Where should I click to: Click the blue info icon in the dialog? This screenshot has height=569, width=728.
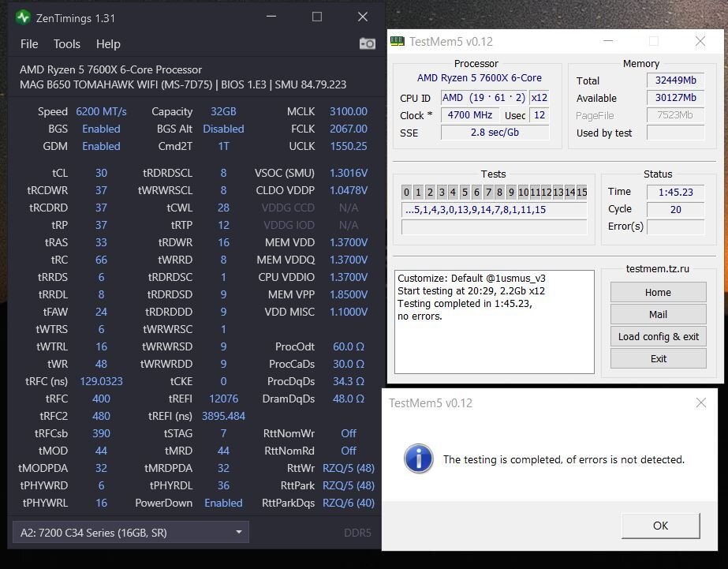tap(418, 459)
